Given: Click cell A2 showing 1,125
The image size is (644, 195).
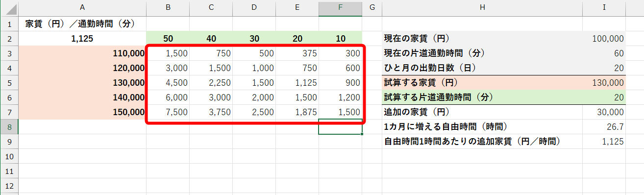Looking at the screenshot, I should 82,38.
